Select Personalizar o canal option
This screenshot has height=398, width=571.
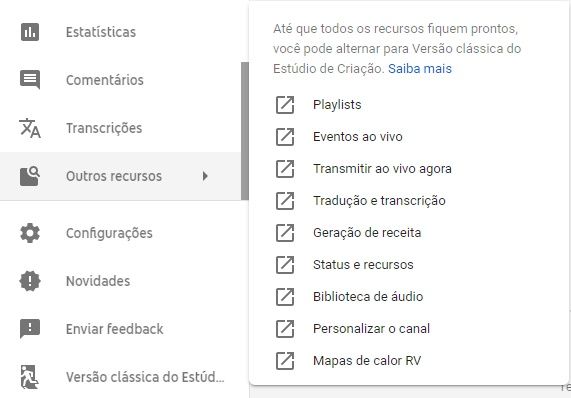coord(371,329)
